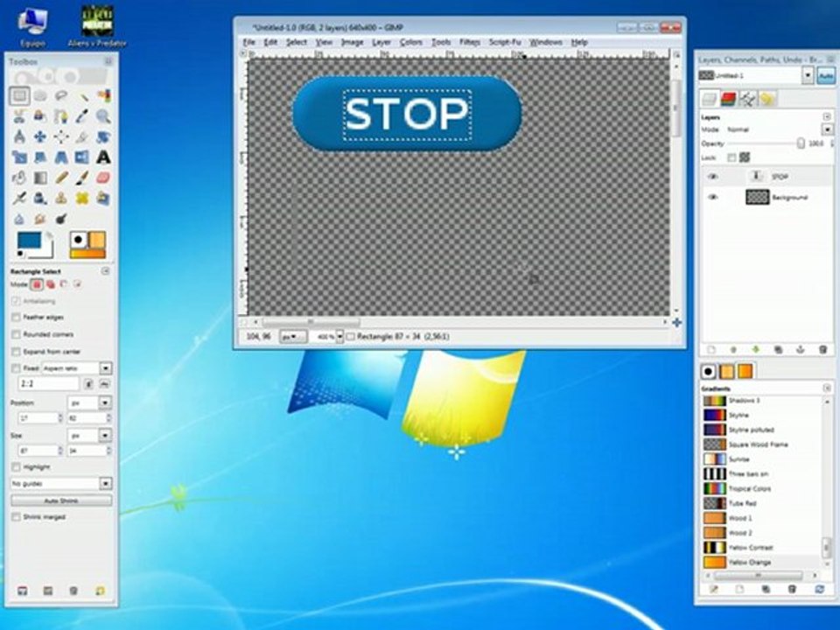
Task: Select the Flip tool
Action: coord(82,157)
